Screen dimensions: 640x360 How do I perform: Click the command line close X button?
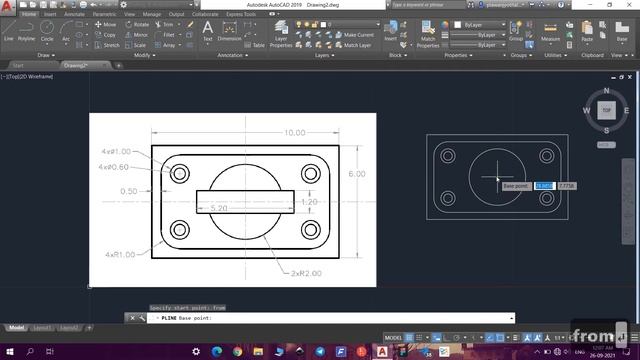tap(132, 318)
